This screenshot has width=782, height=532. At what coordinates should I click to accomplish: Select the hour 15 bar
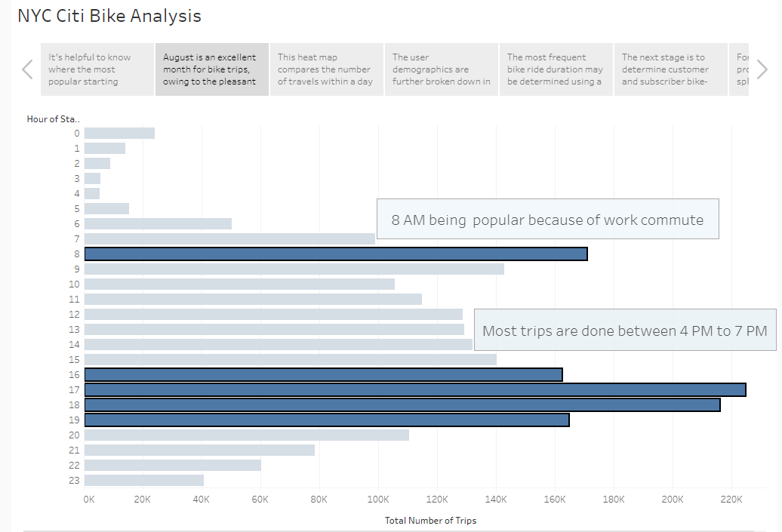(x=291, y=359)
